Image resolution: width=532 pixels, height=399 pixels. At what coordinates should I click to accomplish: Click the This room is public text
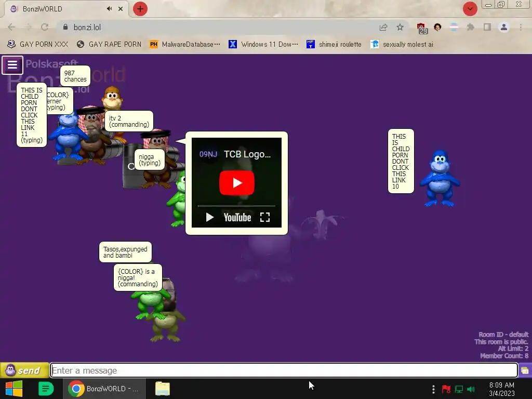501,342
